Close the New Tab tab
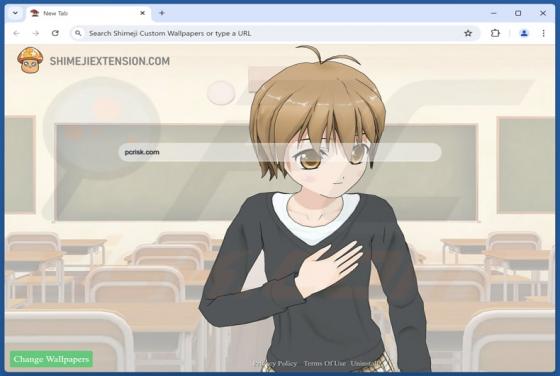The image size is (560, 376). [142, 13]
